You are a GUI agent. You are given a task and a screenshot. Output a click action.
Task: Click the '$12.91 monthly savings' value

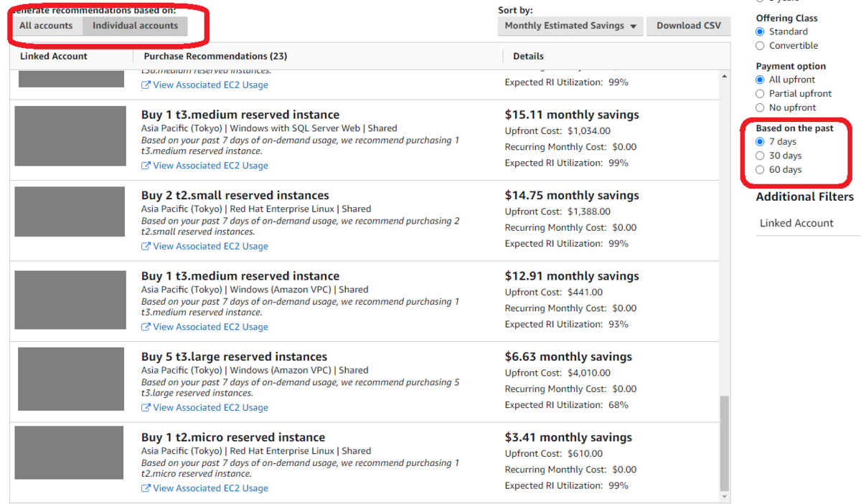tap(572, 276)
